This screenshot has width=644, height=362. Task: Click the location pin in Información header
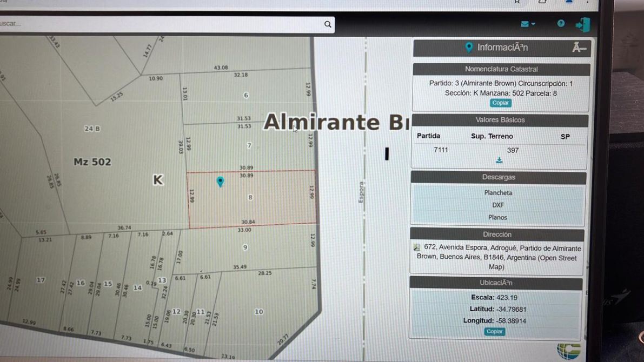tap(469, 48)
